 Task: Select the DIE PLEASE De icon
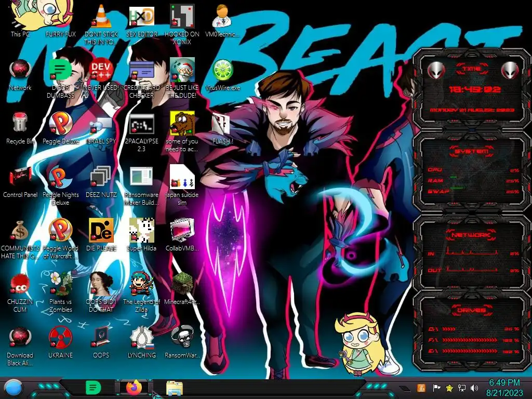[101, 231]
